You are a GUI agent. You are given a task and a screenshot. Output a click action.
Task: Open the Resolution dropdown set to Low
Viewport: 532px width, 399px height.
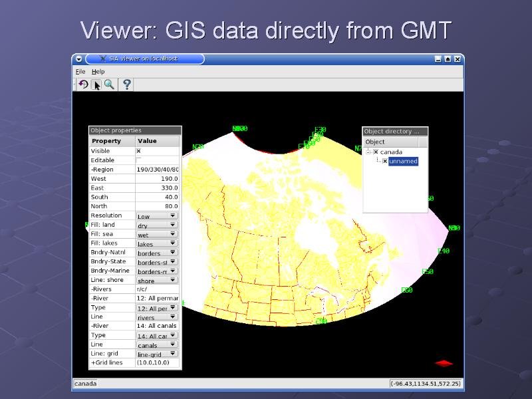click(x=157, y=216)
